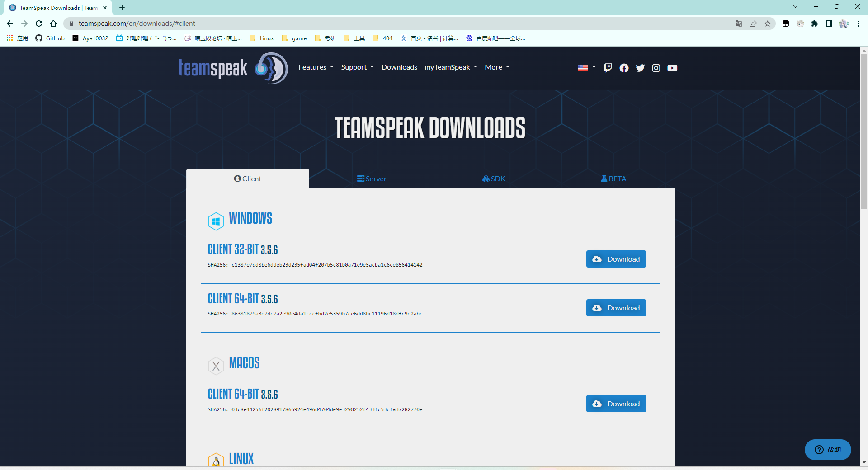Click the site security lock icon
This screenshot has width=868, height=470.
(71, 23)
